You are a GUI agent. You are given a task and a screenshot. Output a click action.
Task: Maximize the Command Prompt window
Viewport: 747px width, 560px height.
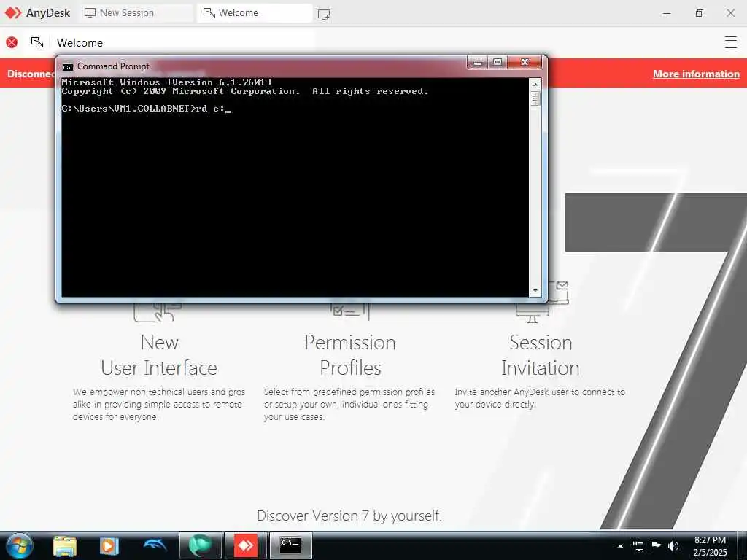(498, 62)
